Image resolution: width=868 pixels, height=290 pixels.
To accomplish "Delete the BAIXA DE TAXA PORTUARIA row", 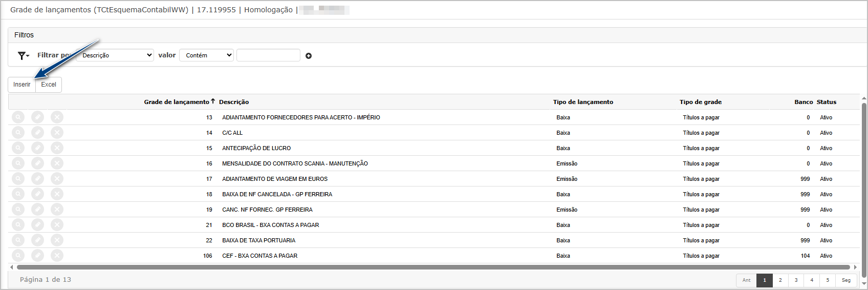I will click(57, 240).
